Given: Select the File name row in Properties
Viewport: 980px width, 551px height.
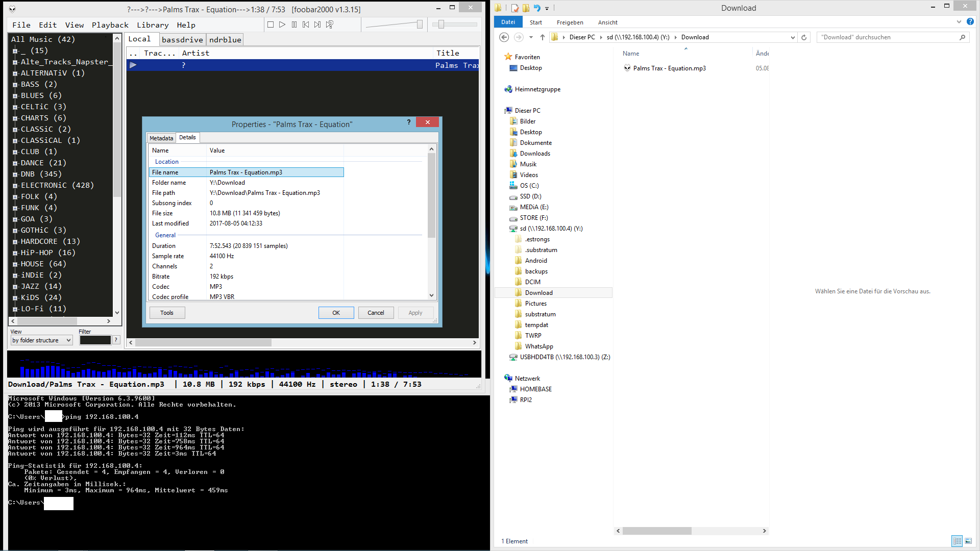Looking at the screenshot, I should 247,172.
